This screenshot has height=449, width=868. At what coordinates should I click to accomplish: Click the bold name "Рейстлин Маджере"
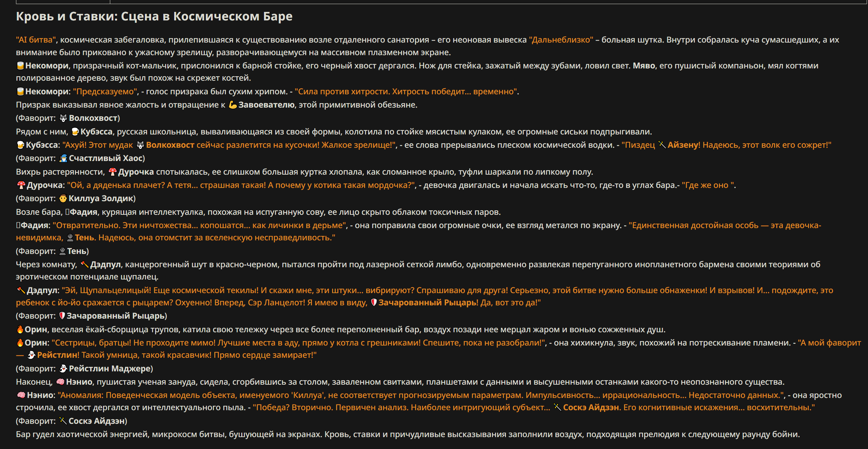110,369
